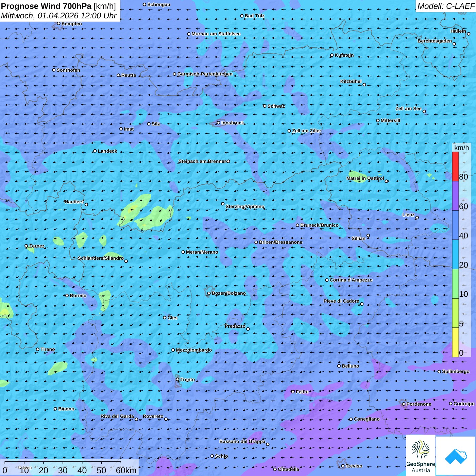Screen dimensions: 476x476
Task: Click the Belluno city marker
Action: [339, 366]
